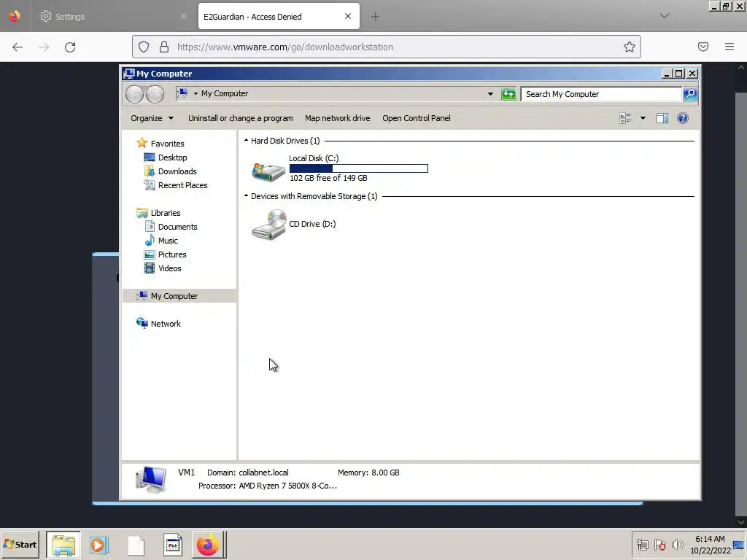
Task: Switch to Firefox on the taskbar
Action: (208, 544)
